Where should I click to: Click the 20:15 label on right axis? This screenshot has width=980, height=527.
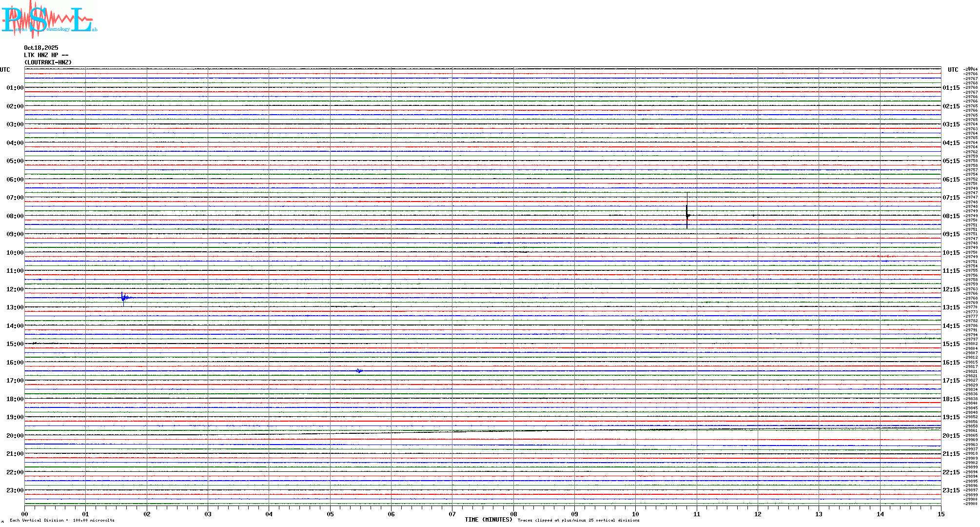(x=951, y=436)
